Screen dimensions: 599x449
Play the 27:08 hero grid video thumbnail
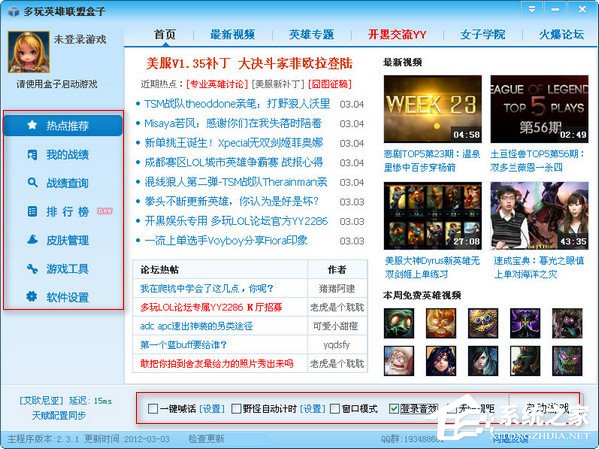[x=432, y=216]
